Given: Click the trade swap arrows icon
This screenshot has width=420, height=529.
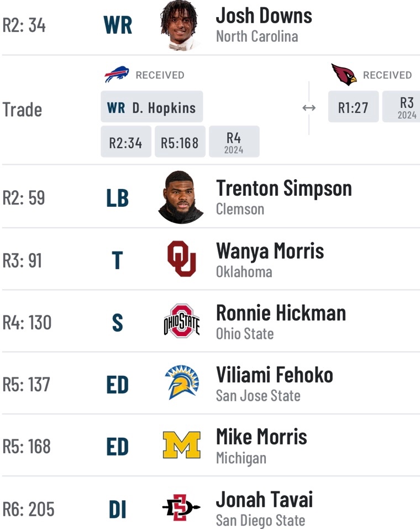Looking at the screenshot, I should pyautogui.click(x=309, y=108).
